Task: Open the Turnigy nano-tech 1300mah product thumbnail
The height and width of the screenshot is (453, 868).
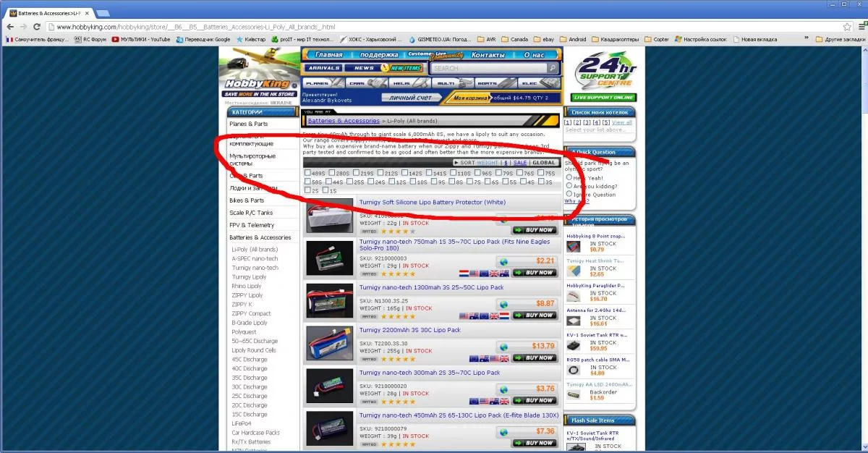Action: point(330,300)
